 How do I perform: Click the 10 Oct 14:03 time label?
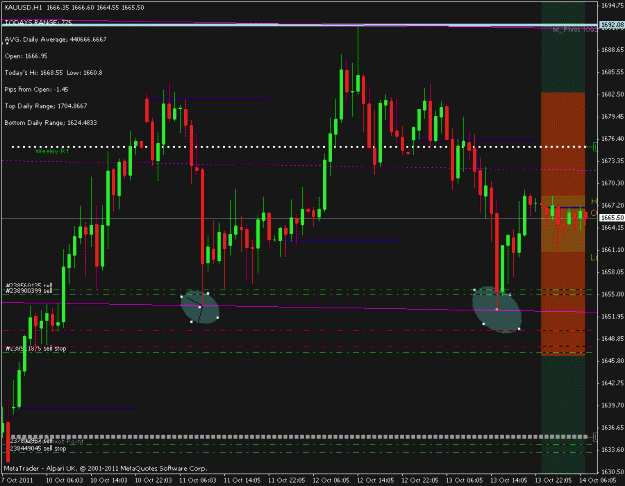[109, 480]
